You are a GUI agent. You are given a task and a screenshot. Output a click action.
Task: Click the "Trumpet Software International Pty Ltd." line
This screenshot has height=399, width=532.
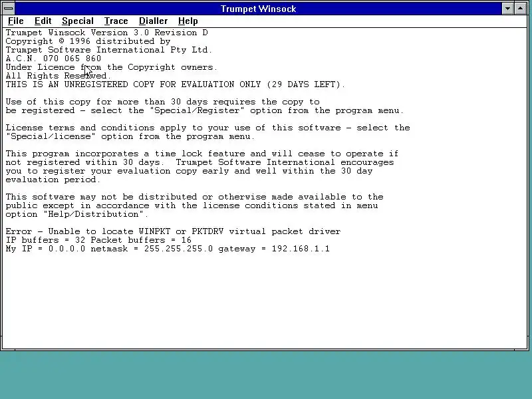tap(109, 50)
